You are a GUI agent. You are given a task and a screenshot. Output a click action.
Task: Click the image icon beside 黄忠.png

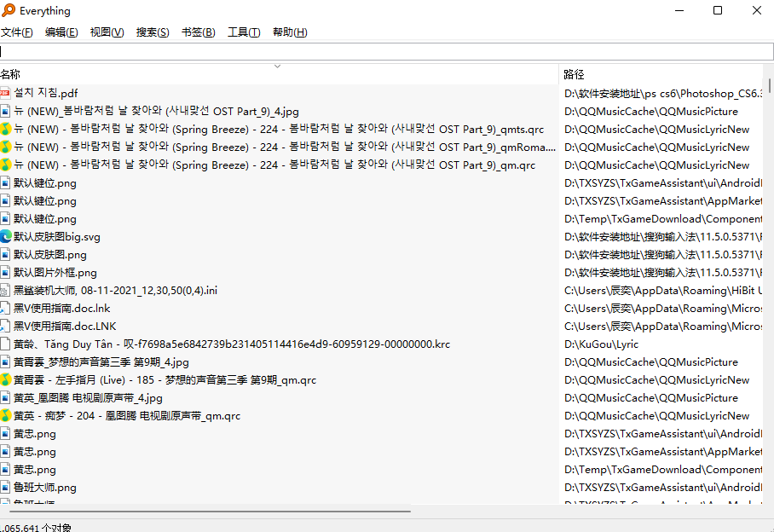(9, 433)
